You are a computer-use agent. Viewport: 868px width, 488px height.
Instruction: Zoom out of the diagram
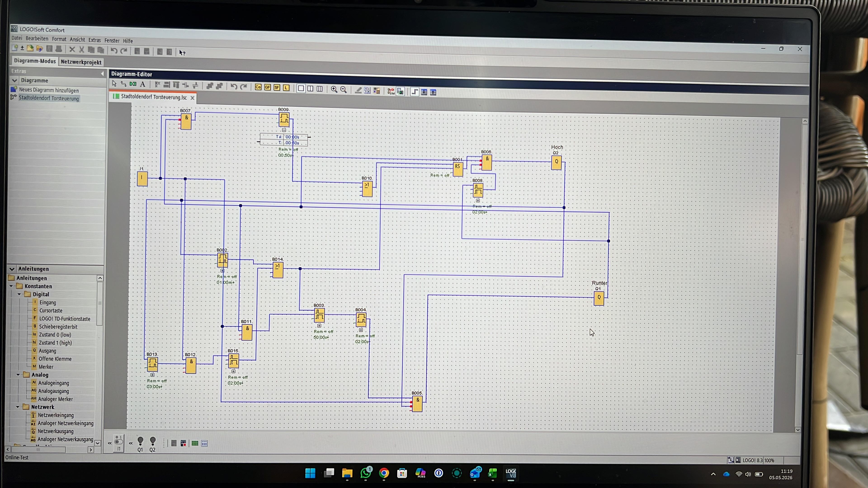tap(343, 89)
